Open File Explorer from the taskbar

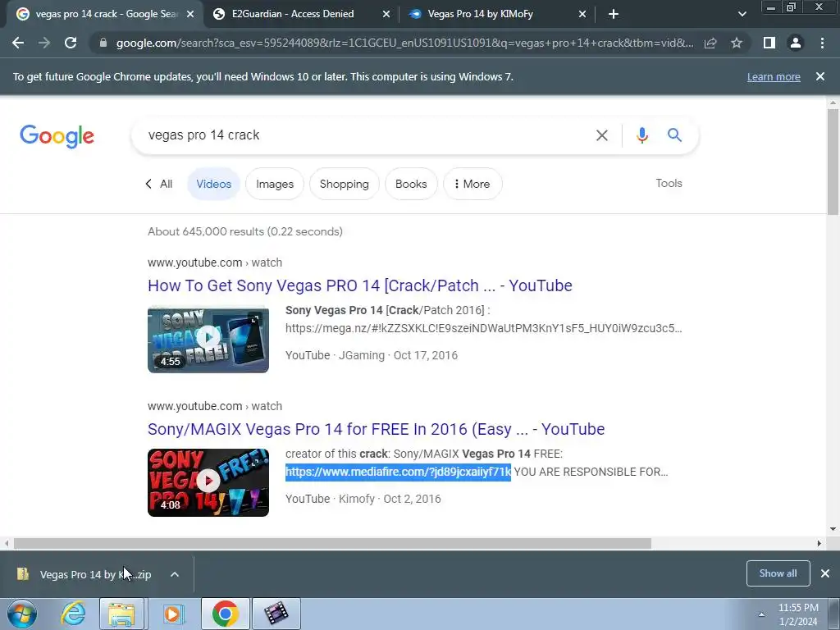pos(121,614)
